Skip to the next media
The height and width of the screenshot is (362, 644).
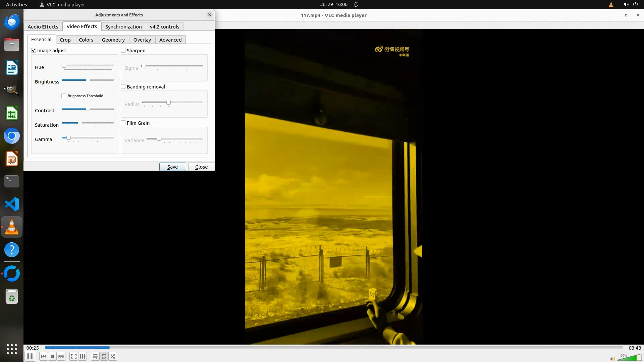tap(61, 356)
